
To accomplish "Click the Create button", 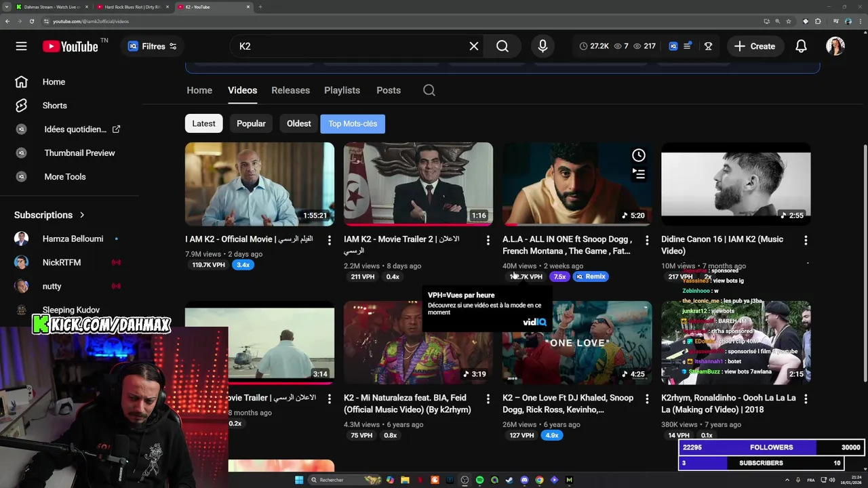I will tap(754, 46).
